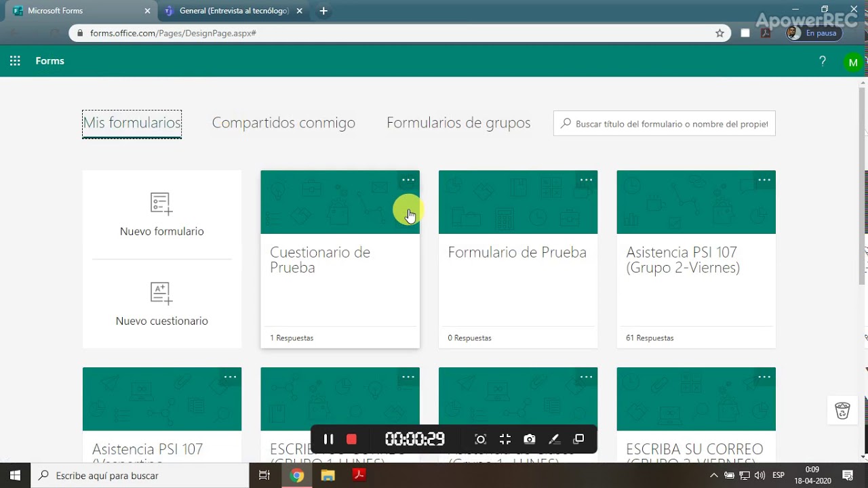Click the Nuevo formulario icon
Screen dimensions: 868x488
[161, 203]
